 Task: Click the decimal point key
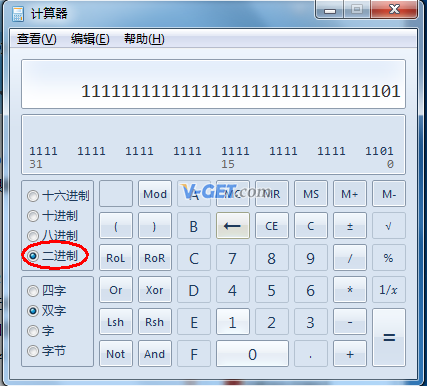pos(311,354)
